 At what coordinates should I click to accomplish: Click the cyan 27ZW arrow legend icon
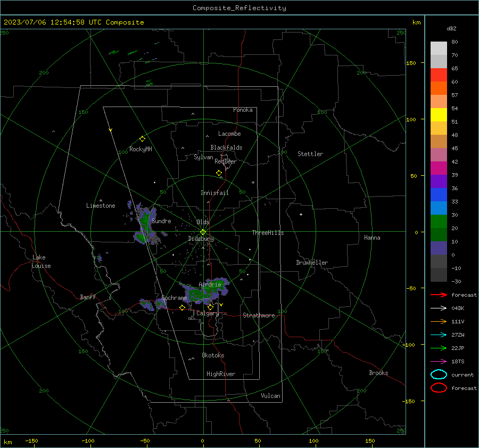pyautogui.click(x=439, y=335)
